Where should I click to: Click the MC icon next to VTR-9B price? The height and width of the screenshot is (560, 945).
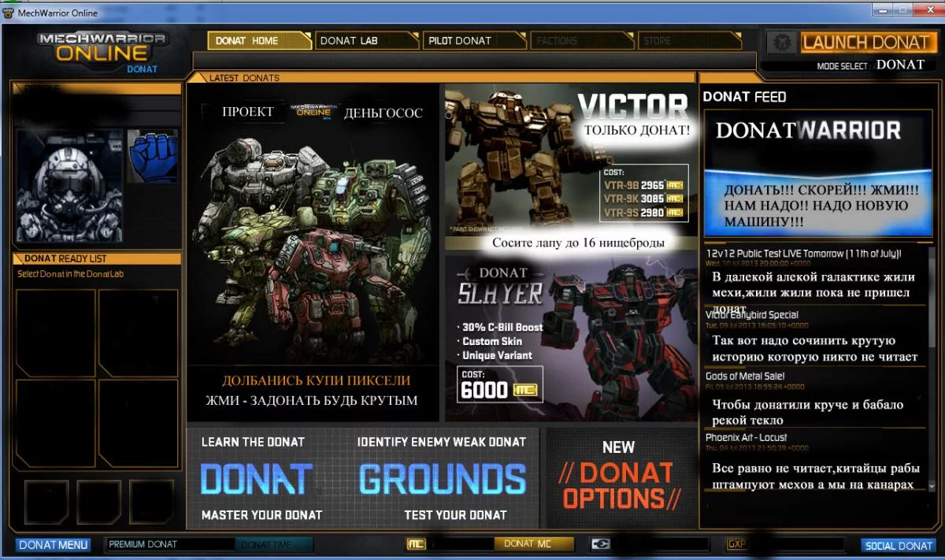pyautogui.click(x=675, y=185)
